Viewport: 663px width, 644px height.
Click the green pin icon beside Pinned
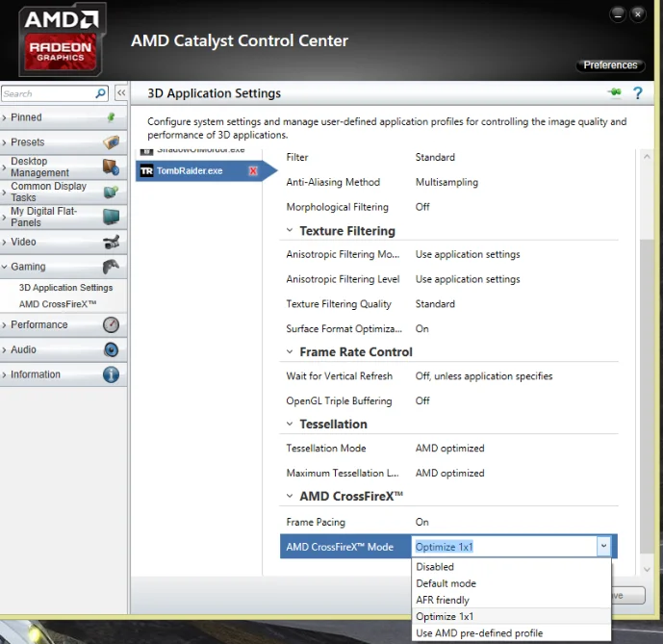click(x=112, y=117)
